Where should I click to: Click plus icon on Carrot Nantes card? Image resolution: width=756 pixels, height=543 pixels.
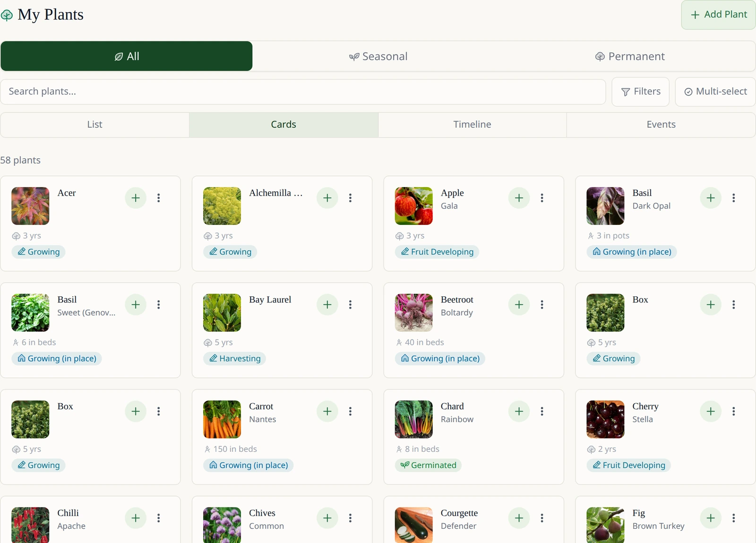[x=327, y=412]
